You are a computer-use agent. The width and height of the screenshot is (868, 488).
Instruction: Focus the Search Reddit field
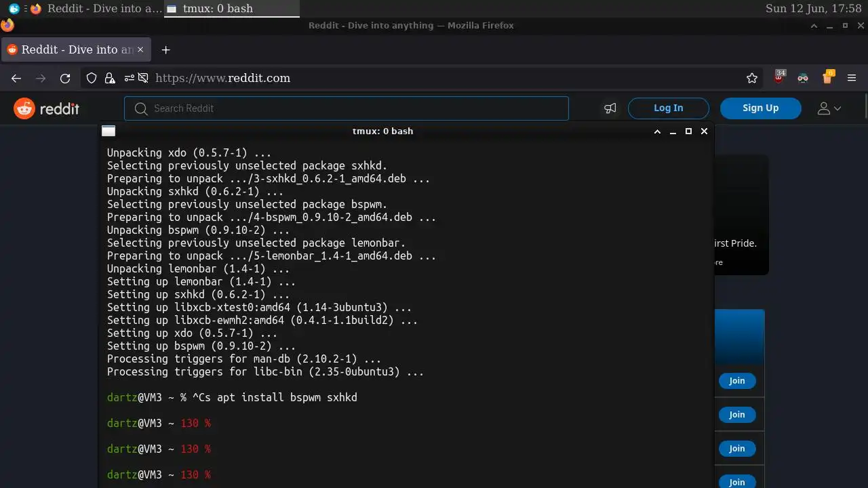click(346, 108)
